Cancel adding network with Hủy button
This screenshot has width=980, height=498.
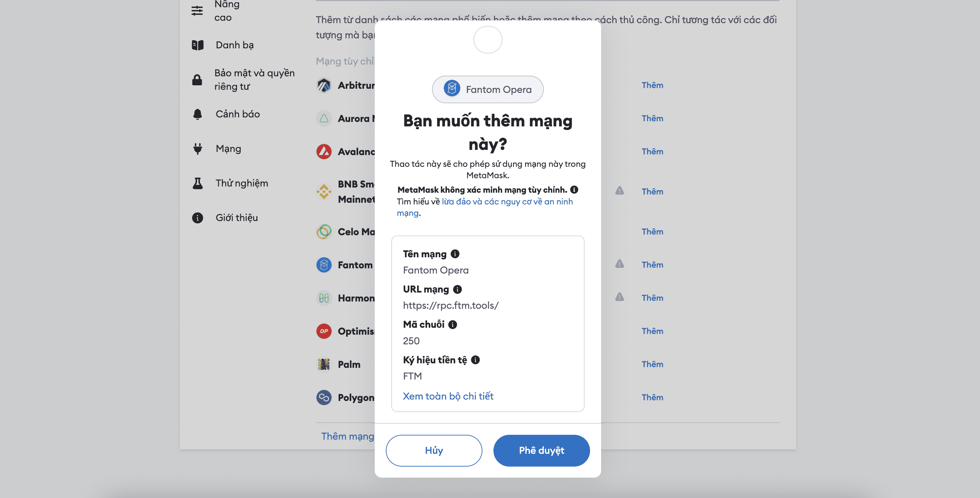tap(434, 450)
